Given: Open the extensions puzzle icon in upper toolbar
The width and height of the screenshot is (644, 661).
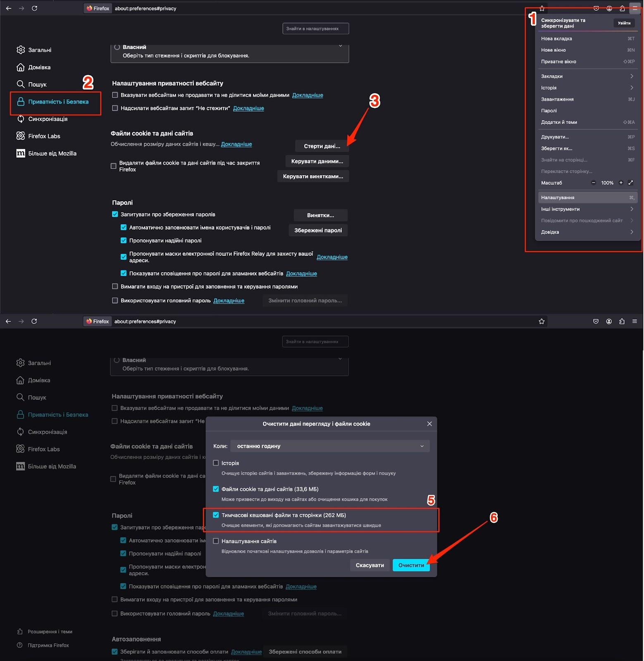Looking at the screenshot, I should pyautogui.click(x=622, y=8).
